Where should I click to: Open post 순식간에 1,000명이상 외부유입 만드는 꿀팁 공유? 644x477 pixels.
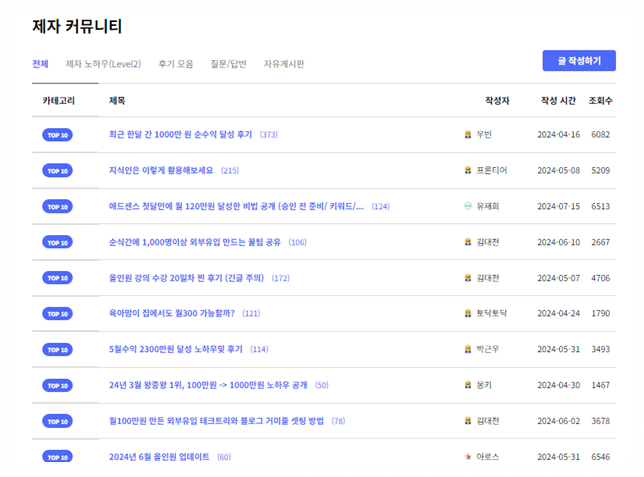(195, 242)
